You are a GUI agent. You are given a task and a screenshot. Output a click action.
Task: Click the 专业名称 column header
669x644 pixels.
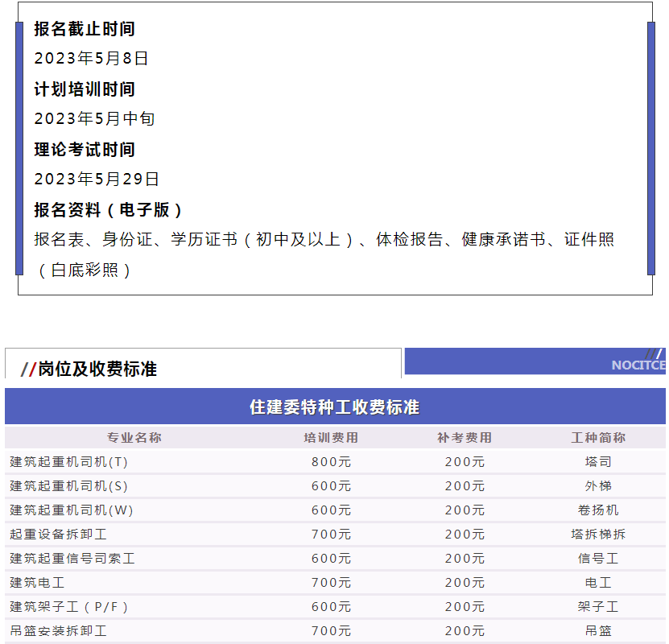click(x=134, y=438)
